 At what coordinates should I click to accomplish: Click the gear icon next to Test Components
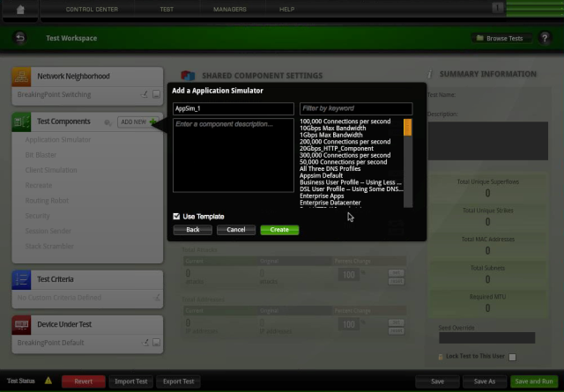(108, 122)
